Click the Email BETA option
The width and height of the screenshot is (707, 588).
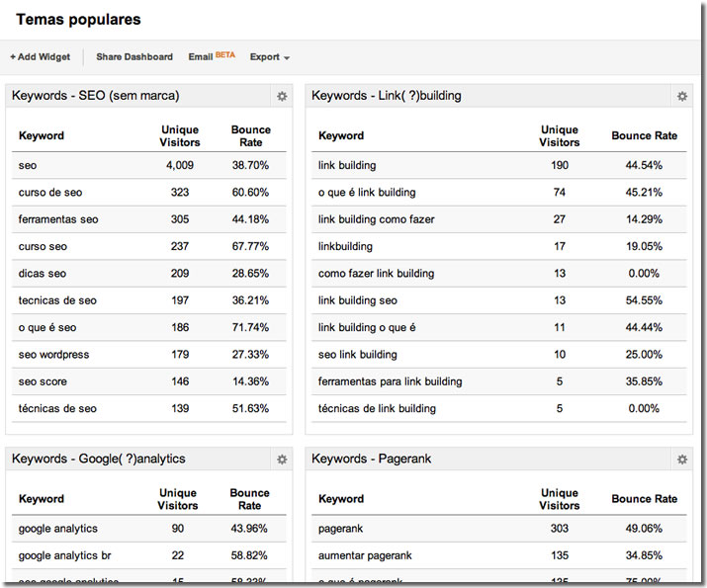pos(212,57)
